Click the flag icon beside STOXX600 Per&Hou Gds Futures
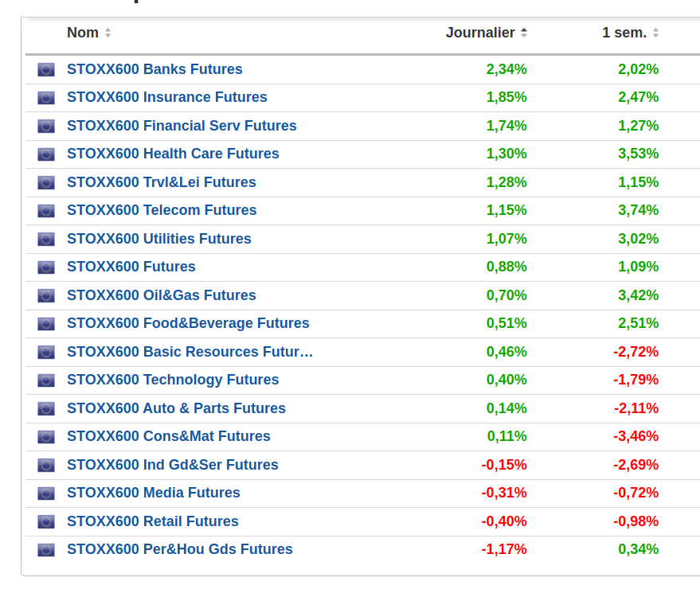This screenshot has height=593, width=700. pos(46,550)
